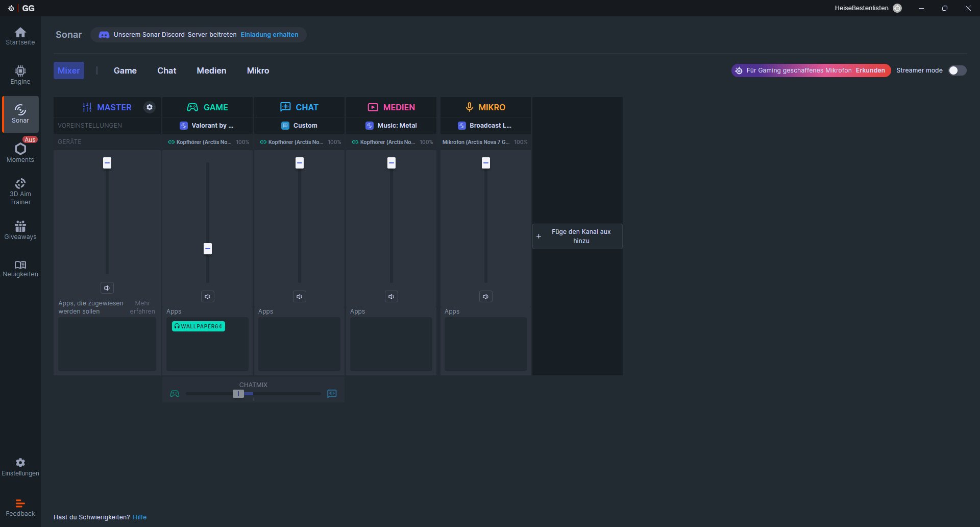The height and width of the screenshot is (527, 980).
Task: Switch to the Medien tab
Action: [x=211, y=70]
